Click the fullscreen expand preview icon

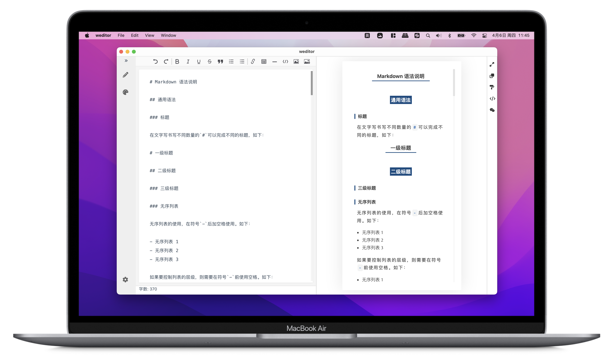tap(492, 65)
